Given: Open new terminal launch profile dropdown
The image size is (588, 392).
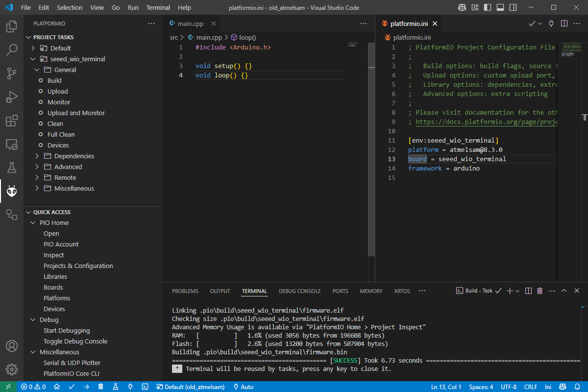Looking at the screenshot, I should tap(517, 291).
